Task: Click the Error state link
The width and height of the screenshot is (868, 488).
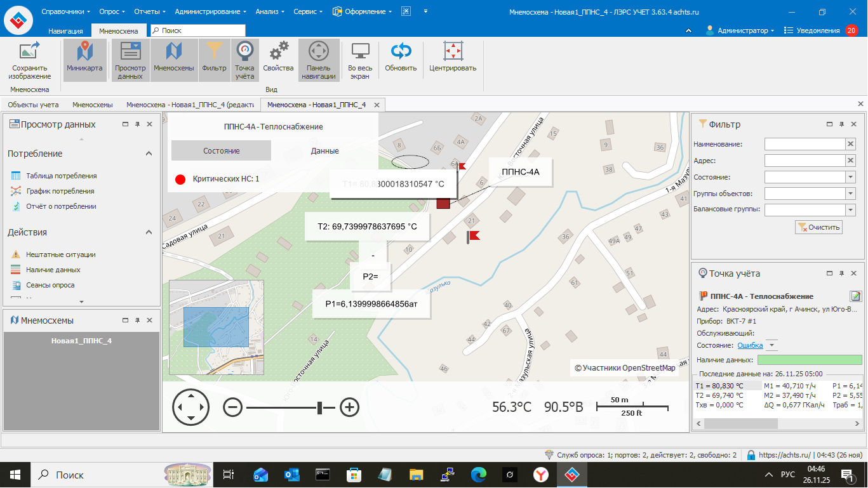Action: tap(750, 345)
